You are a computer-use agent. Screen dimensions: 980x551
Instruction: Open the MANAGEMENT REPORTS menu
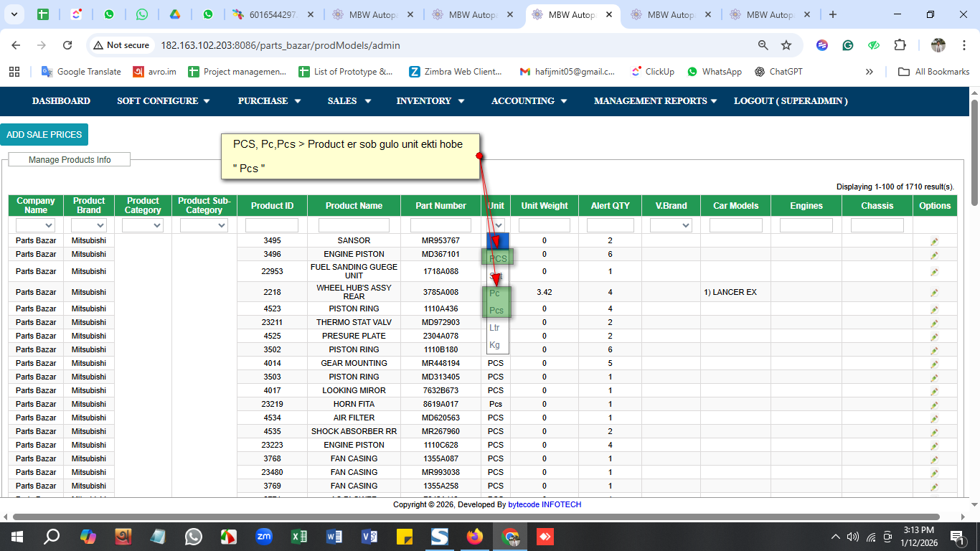656,101
